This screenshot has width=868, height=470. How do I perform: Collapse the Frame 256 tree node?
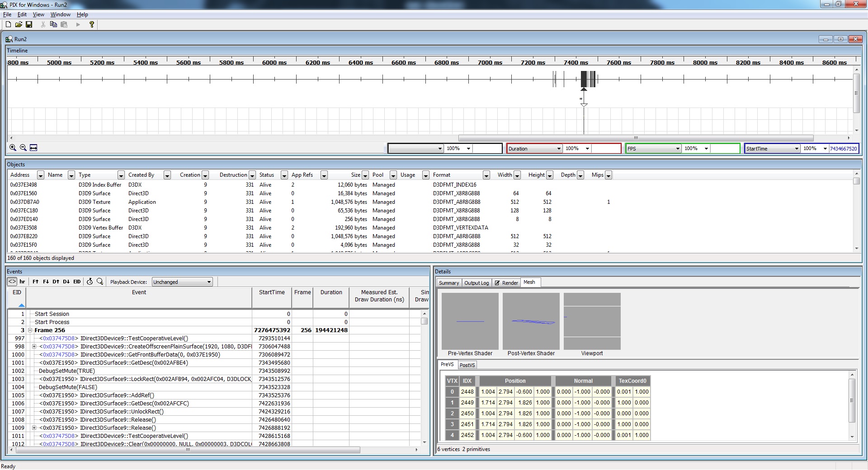pyautogui.click(x=30, y=330)
